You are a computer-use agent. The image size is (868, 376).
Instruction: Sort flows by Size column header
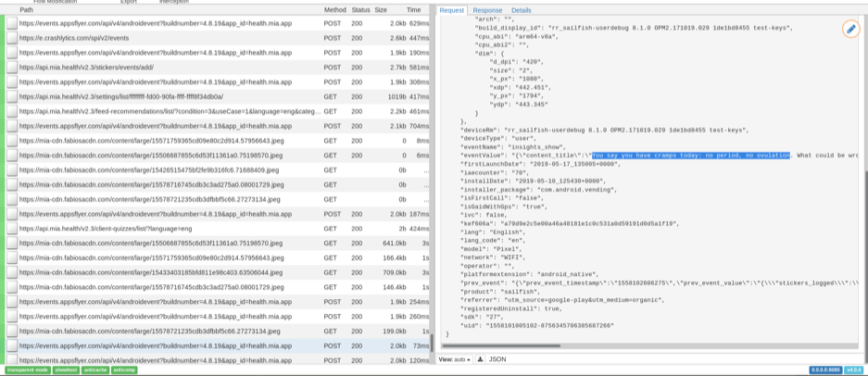point(381,10)
